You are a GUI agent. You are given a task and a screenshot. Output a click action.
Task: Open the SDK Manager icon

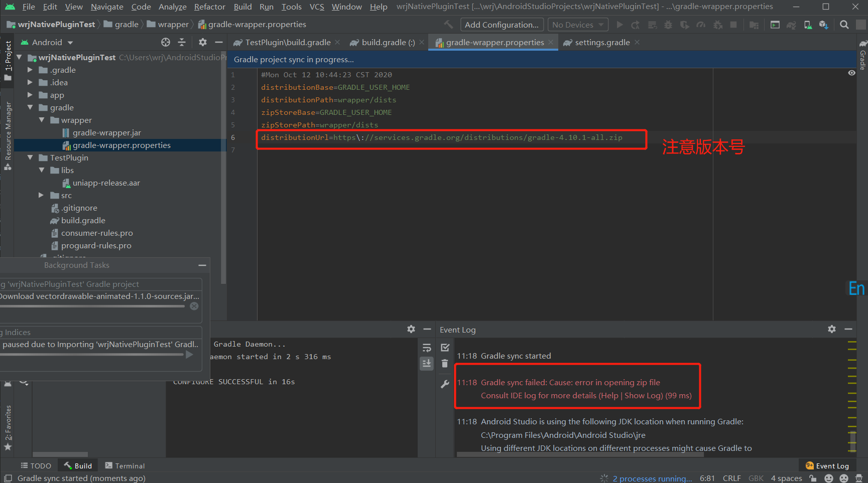(x=824, y=25)
